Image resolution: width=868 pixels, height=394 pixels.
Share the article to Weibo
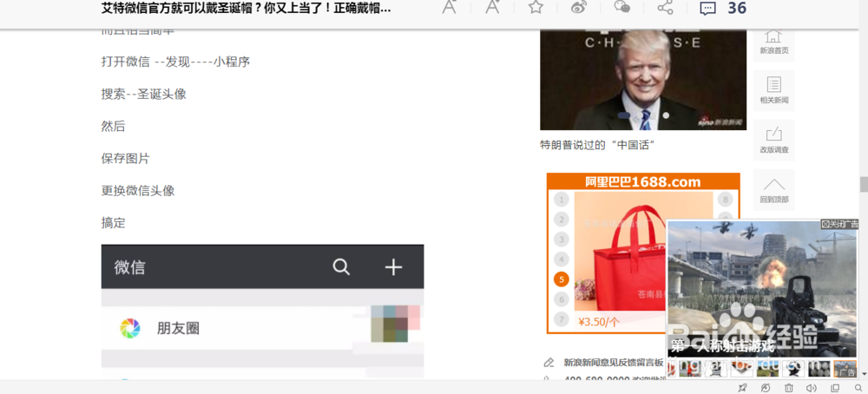click(578, 7)
